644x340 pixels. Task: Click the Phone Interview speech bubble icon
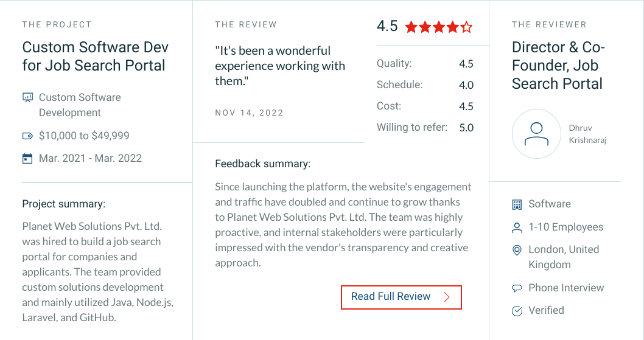(x=517, y=288)
